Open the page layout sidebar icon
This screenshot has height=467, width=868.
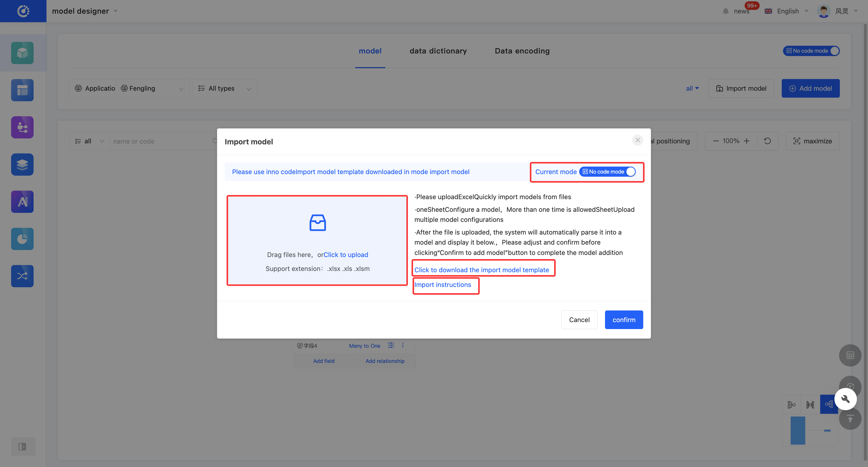click(x=22, y=90)
